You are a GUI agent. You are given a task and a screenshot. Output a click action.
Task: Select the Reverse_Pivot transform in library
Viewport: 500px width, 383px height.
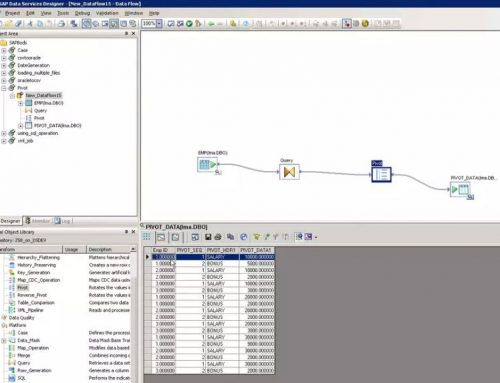coord(32,295)
